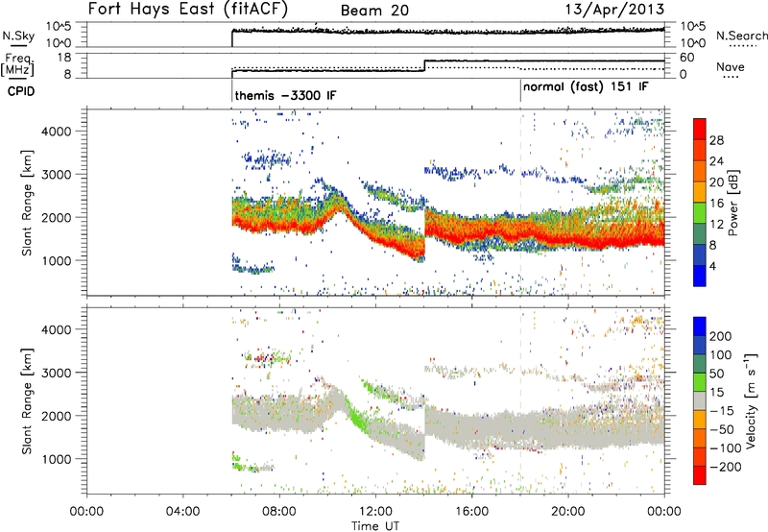This screenshot has width=768, height=532.
Task: Click the '18' frequency axis tick
Action: point(64,58)
